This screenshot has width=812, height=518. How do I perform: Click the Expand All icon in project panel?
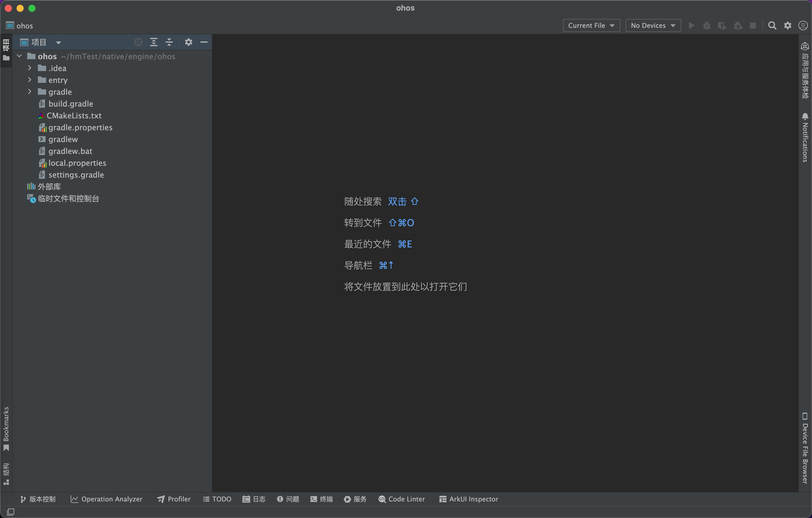click(x=154, y=42)
